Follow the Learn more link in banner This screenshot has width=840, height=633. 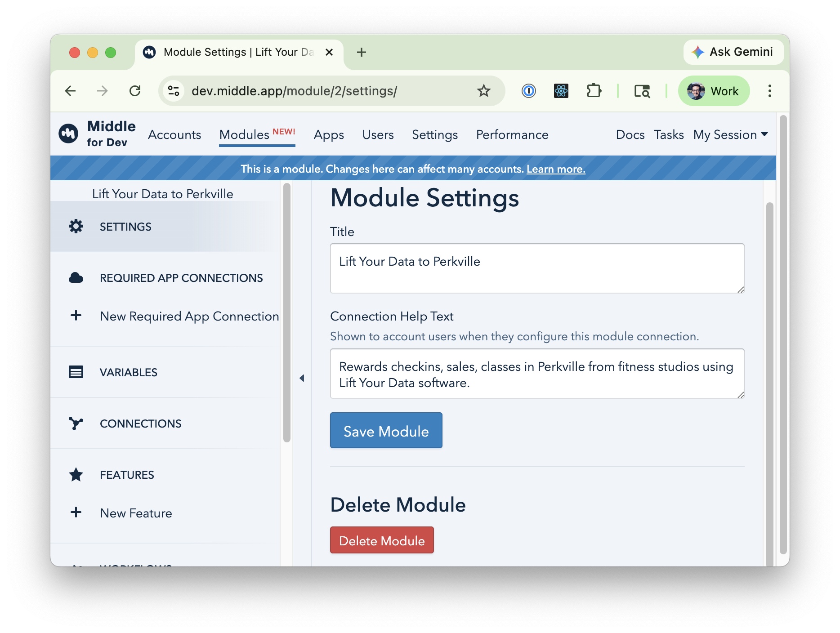click(556, 169)
